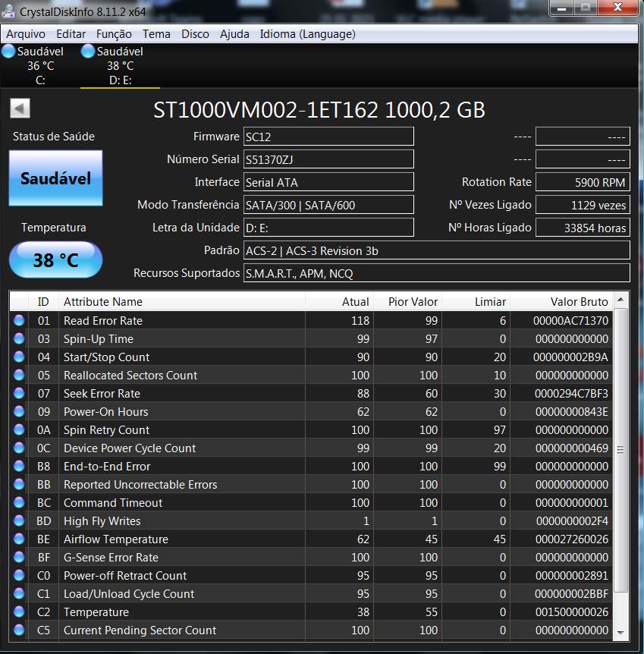Click status orb of Power-off Retract Count row
Screen dimensions: 644x654
coord(19,576)
